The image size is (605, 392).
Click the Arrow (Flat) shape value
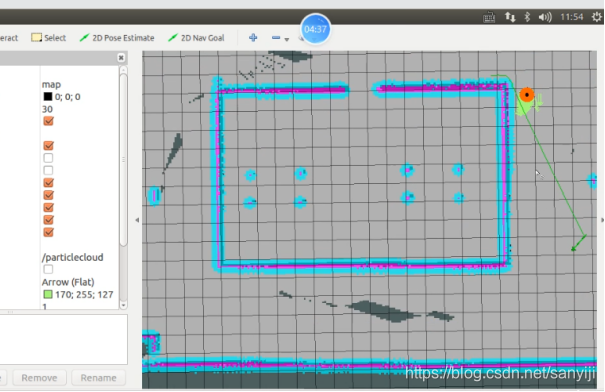point(68,282)
